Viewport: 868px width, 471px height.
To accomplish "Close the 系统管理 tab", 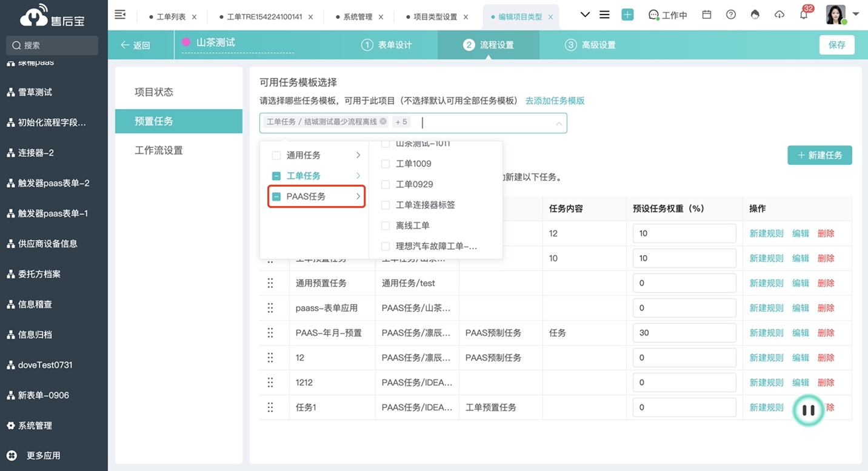I will point(381,17).
